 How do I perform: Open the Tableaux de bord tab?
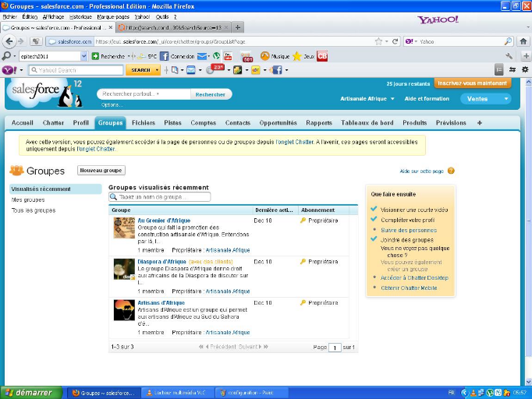[367, 122]
